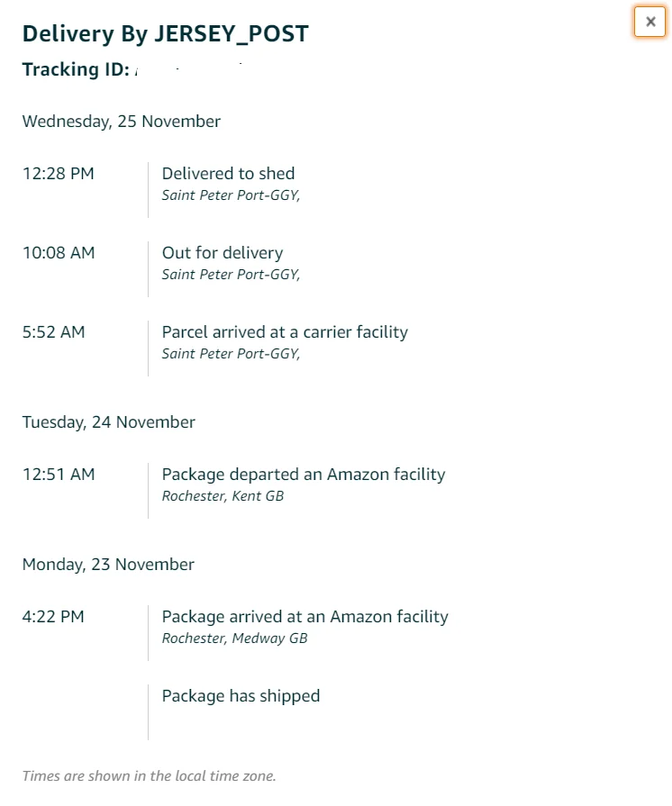This screenshot has width=672, height=806.
Task: Select Package arrived at an Amazon facility
Action: click(x=304, y=617)
